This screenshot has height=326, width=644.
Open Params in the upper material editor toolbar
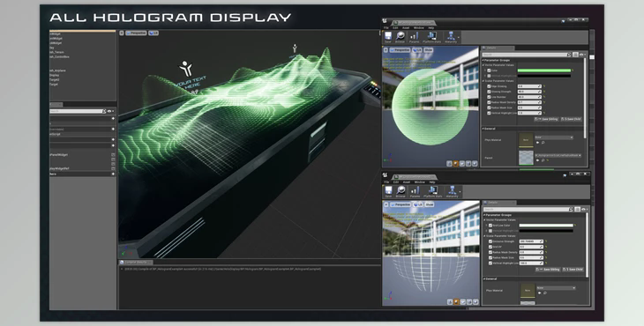(x=414, y=37)
